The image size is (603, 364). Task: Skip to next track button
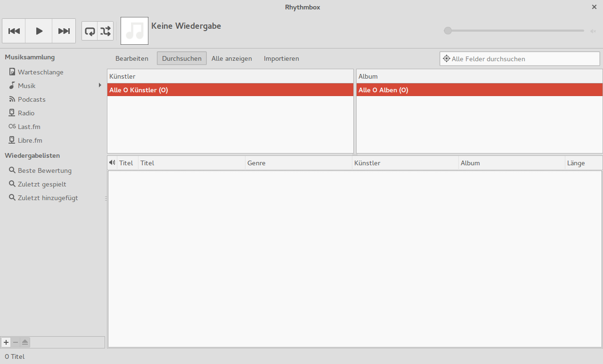tap(64, 31)
